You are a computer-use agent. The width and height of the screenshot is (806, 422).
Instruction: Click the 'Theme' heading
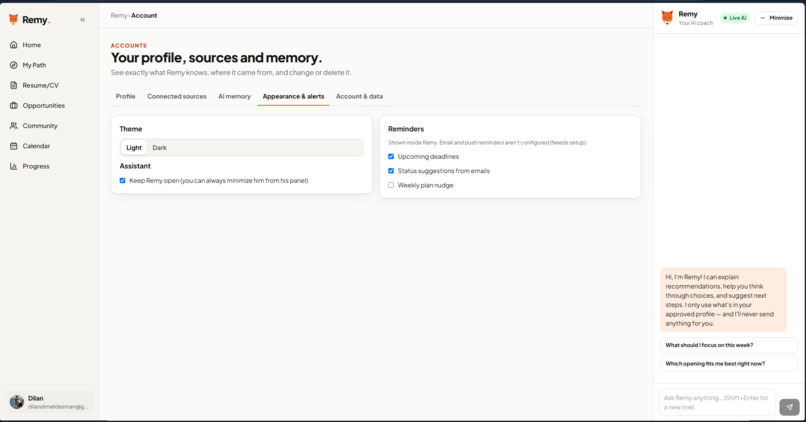[131, 129]
